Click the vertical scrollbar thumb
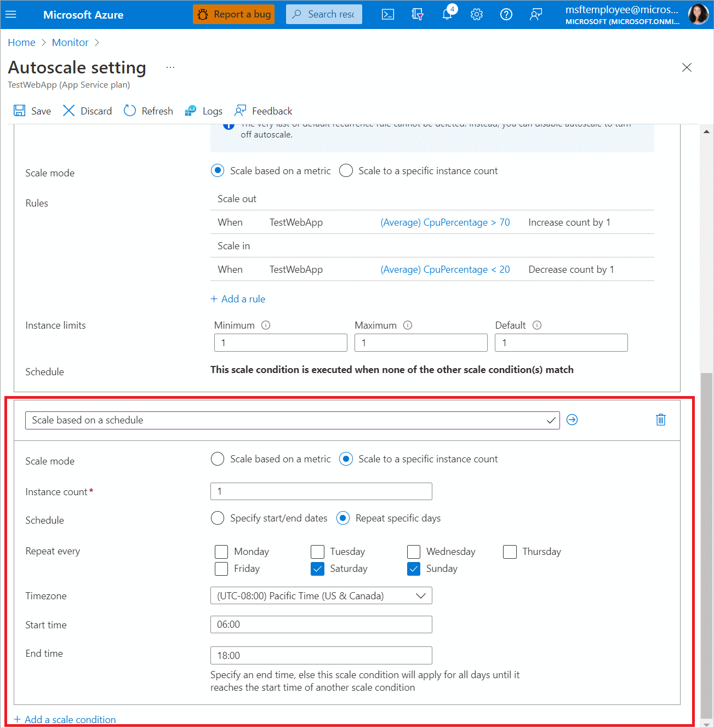 coord(706,545)
